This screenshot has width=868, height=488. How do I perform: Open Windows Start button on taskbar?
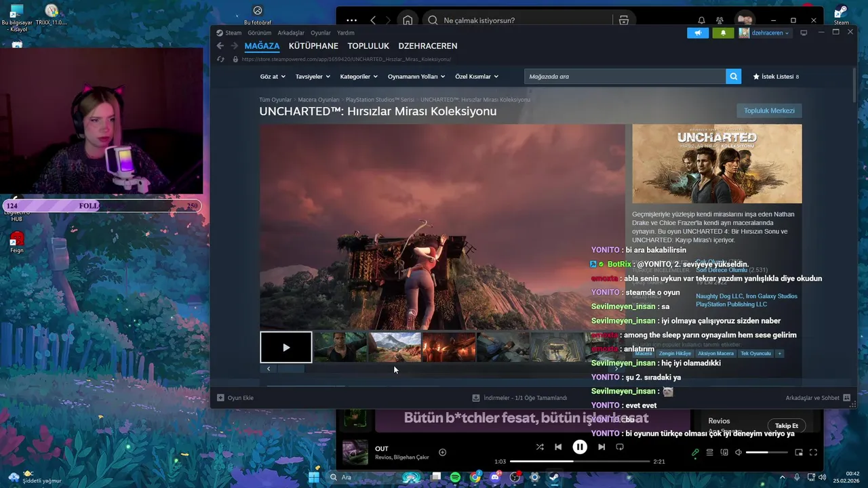[x=313, y=477]
